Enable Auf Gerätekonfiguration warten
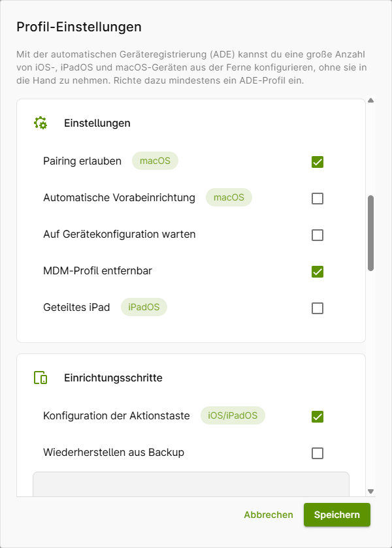Screen dimensions: 392x548 318,235
